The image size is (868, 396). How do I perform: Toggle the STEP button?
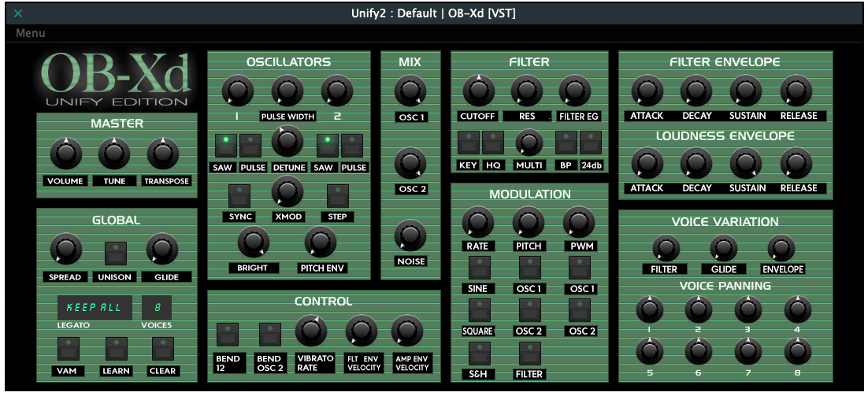pyautogui.click(x=337, y=196)
